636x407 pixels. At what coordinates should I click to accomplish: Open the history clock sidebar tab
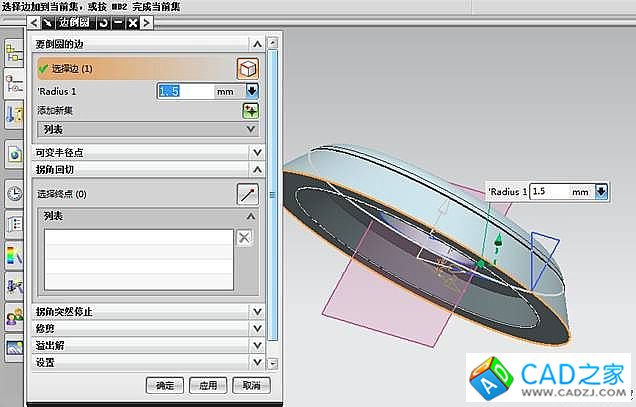(x=15, y=193)
